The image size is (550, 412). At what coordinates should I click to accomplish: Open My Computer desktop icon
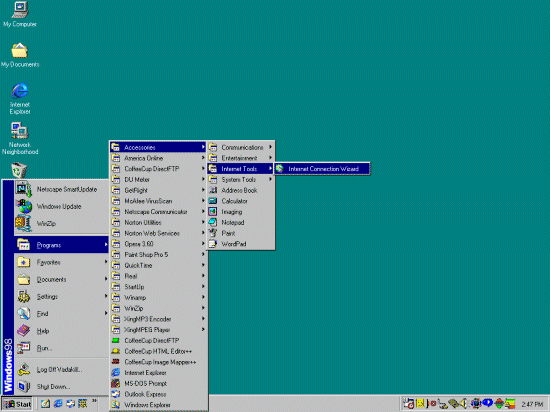(x=20, y=15)
